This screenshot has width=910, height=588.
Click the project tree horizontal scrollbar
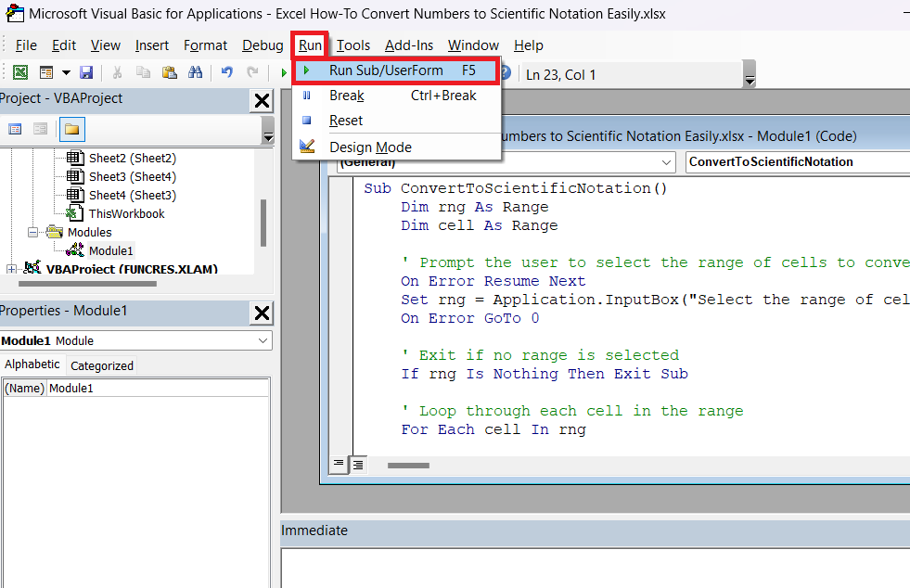(x=87, y=284)
